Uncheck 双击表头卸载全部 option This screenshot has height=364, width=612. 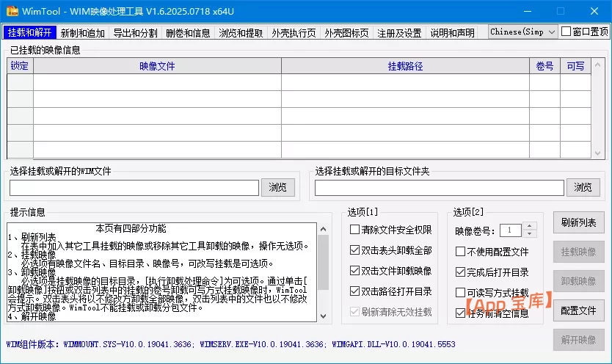pyautogui.click(x=354, y=250)
